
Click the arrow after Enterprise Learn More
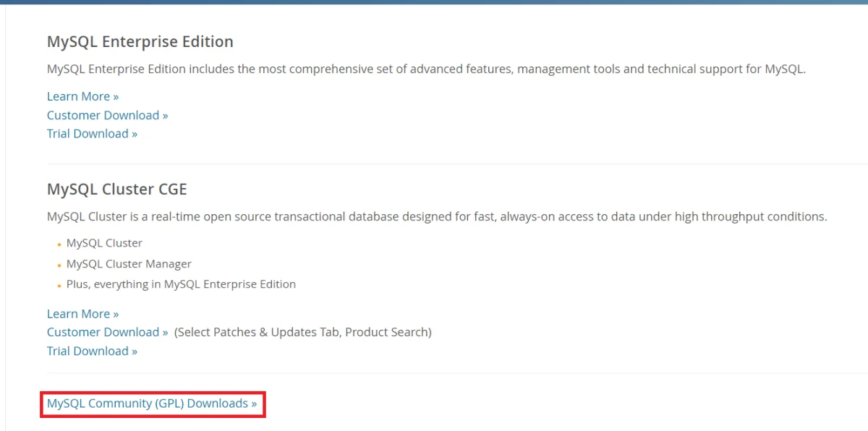coord(115,95)
